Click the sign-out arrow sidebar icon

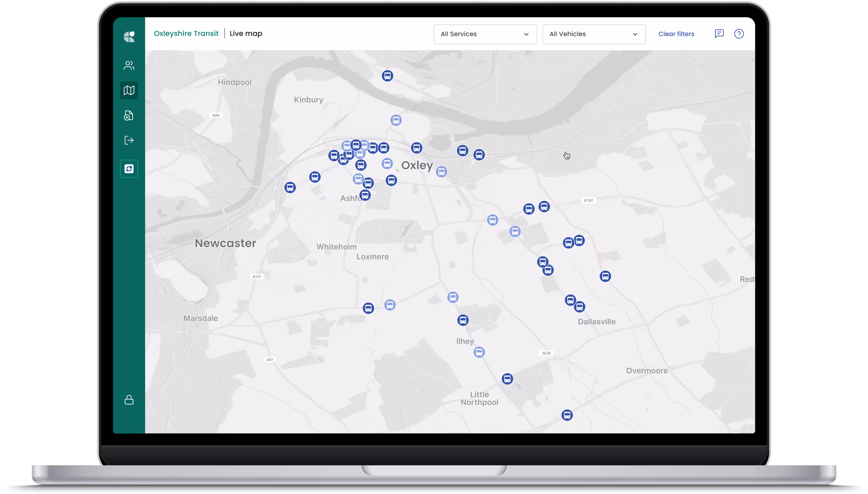(x=129, y=140)
